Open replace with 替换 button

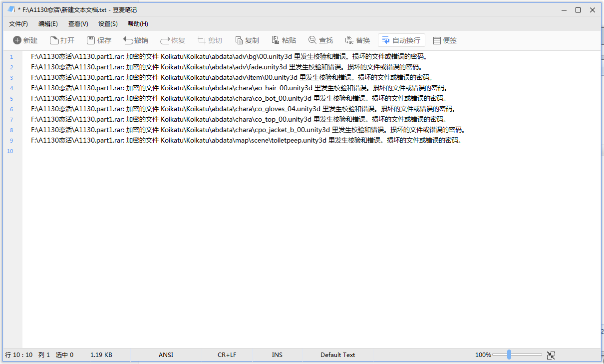[x=358, y=40]
